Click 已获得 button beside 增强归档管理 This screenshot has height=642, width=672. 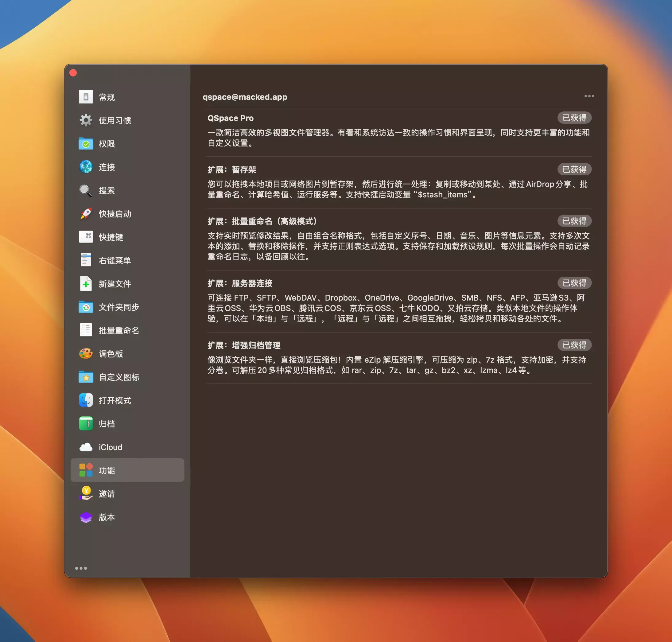[574, 345]
